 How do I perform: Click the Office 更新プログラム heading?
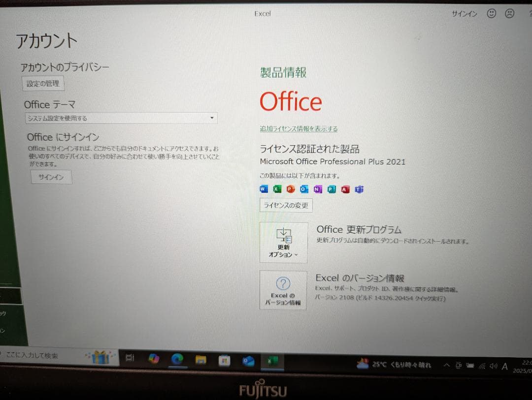click(359, 229)
